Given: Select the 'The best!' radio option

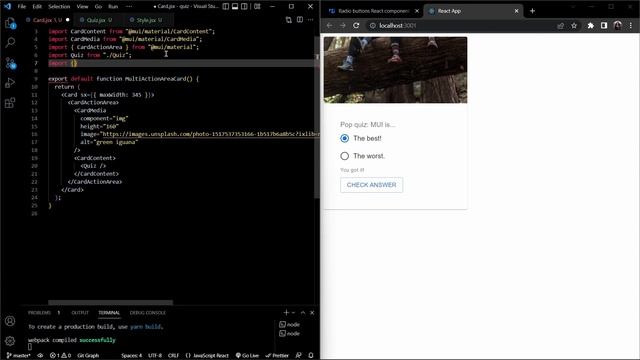Looking at the screenshot, I should pyautogui.click(x=344, y=138).
